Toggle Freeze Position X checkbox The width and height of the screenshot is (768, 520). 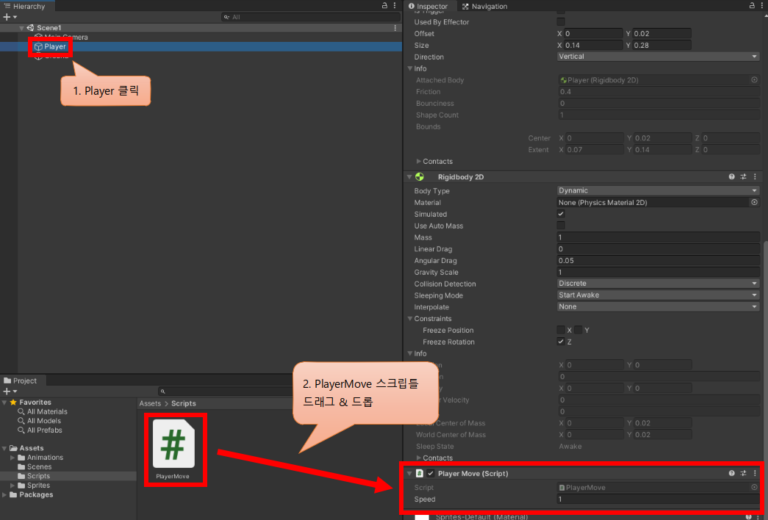coord(561,330)
